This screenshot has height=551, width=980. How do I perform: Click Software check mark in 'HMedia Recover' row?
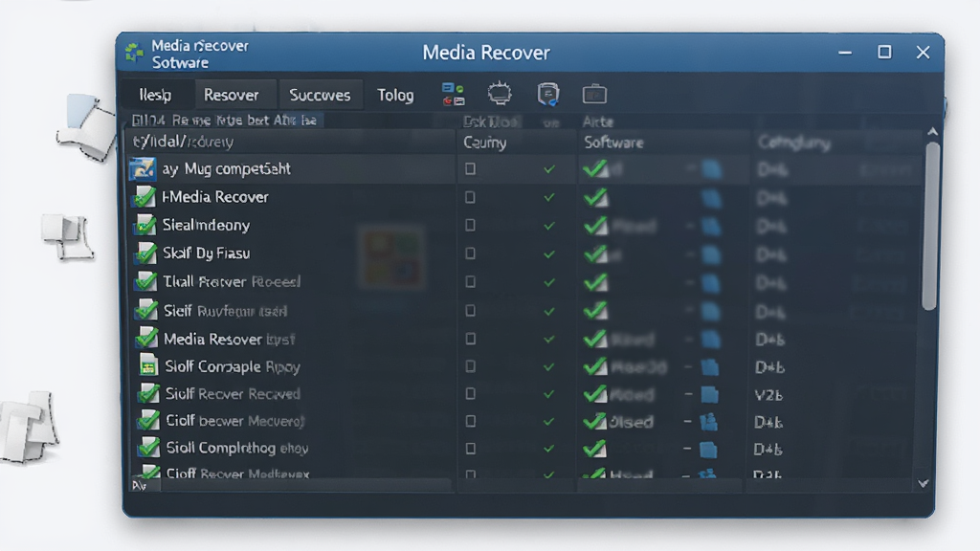(x=595, y=197)
